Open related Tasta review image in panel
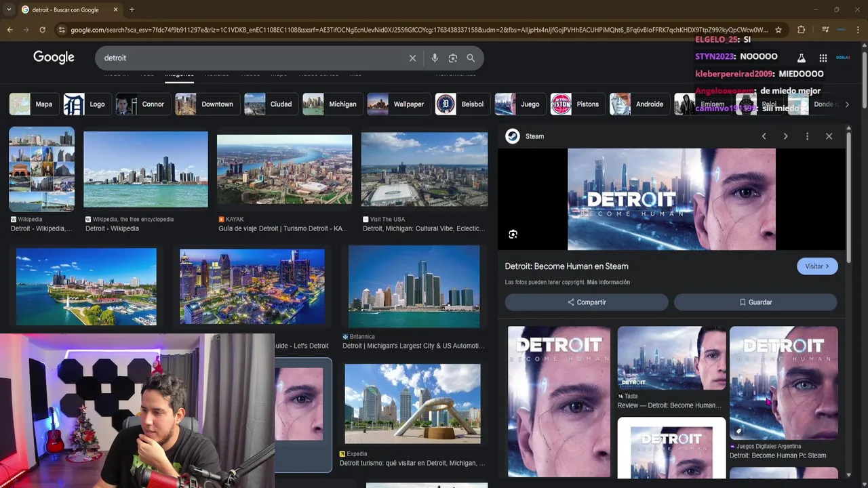This screenshot has height=488, width=868. coord(671,358)
